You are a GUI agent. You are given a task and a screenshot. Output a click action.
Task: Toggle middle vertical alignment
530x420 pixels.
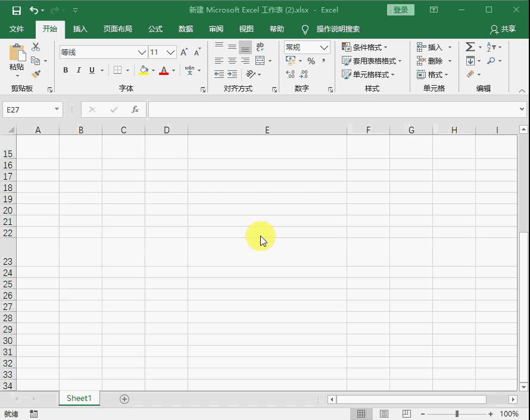[x=232, y=47]
